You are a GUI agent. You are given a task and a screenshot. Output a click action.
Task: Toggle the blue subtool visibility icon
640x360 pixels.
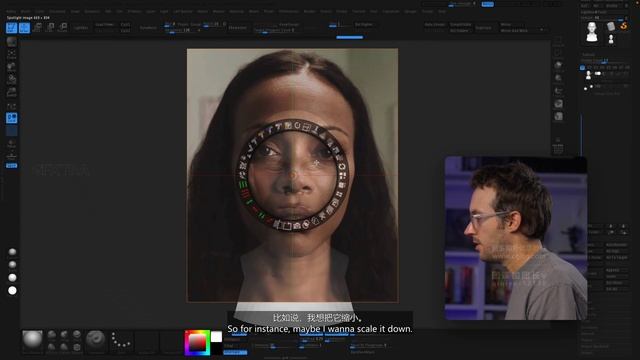(582, 67)
